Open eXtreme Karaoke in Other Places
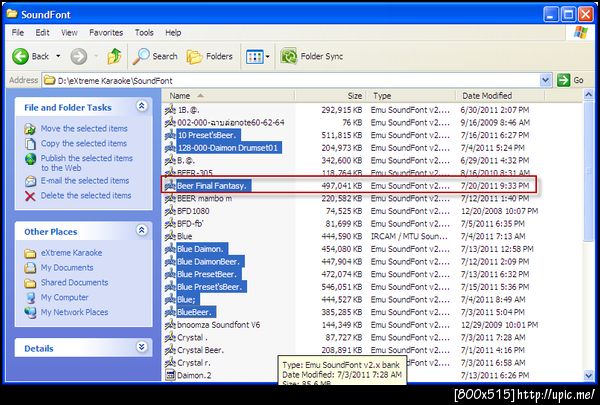Image resolution: width=600 pixels, height=405 pixels. [x=72, y=253]
